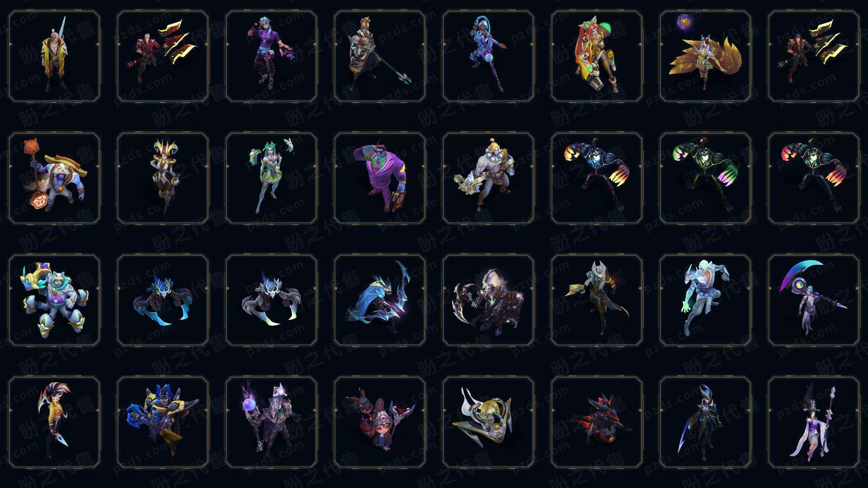This screenshot has width=868, height=488.
Task: Select the dark mage with purple orb staff
Action: point(271,422)
